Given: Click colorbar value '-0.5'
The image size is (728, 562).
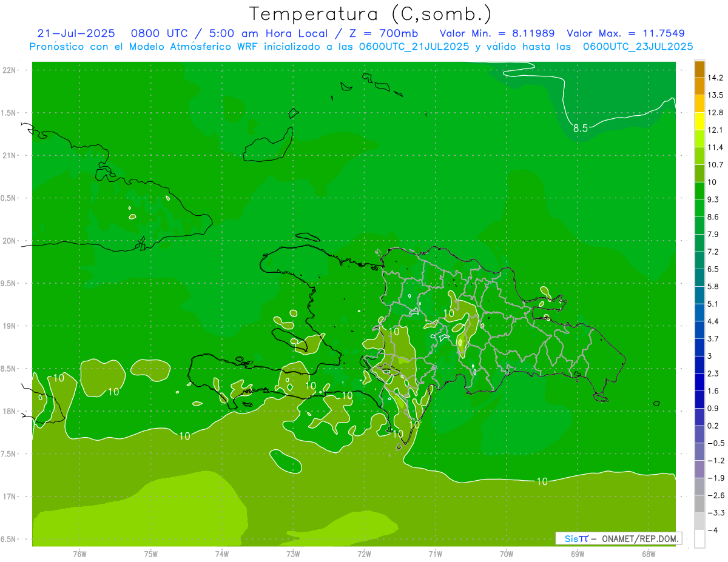Looking at the screenshot, I should [x=715, y=443].
